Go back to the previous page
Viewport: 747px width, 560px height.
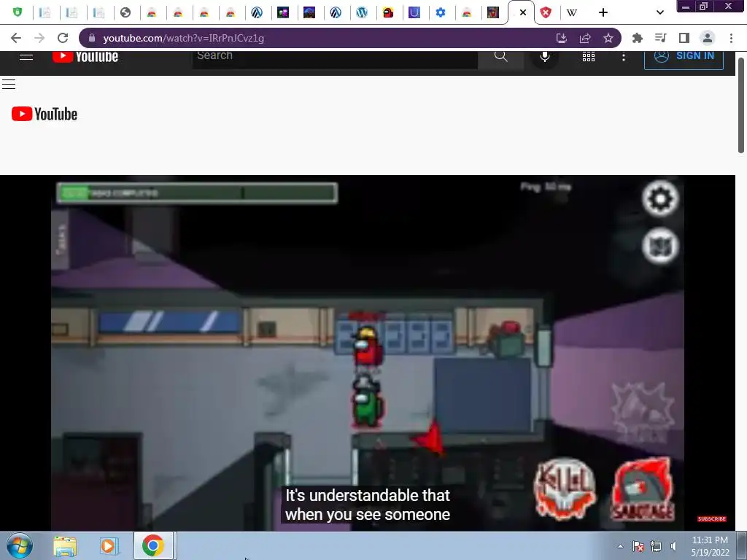tap(16, 38)
